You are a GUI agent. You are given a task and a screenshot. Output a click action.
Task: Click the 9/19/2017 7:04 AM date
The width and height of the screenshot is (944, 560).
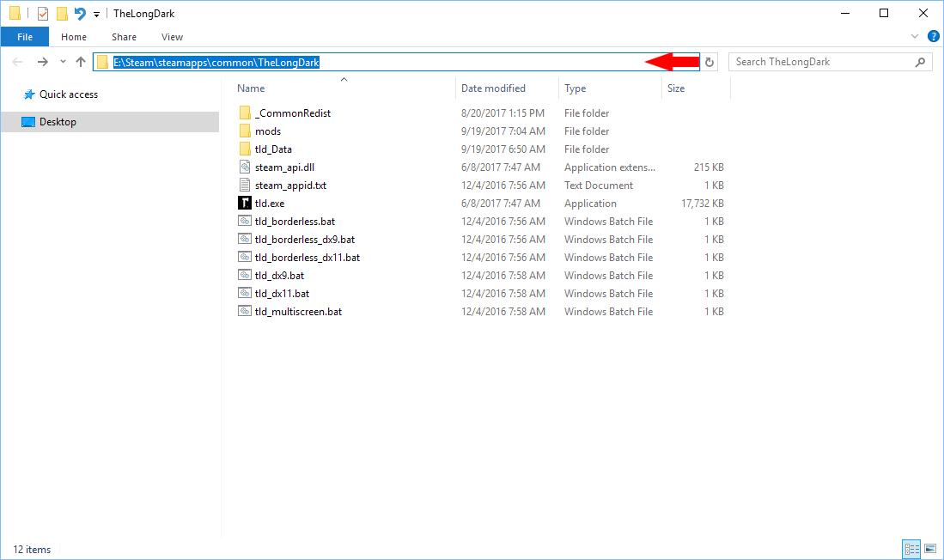point(503,131)
